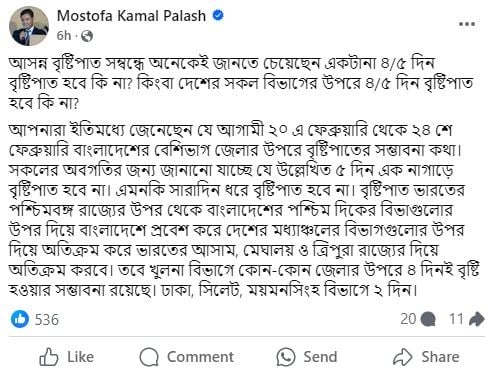
Task: Click the Like button label
Action: [x=81, y=357]
